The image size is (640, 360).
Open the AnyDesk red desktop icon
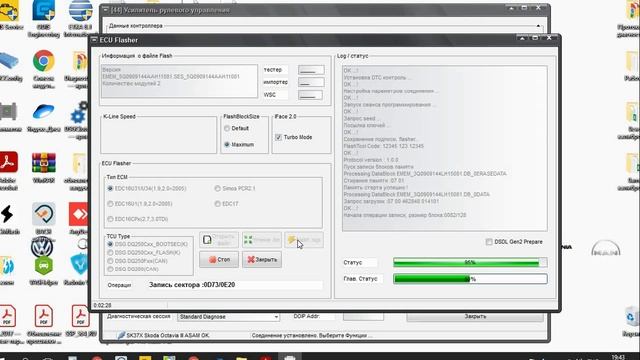pyautogui.click(x=79, y=214)
